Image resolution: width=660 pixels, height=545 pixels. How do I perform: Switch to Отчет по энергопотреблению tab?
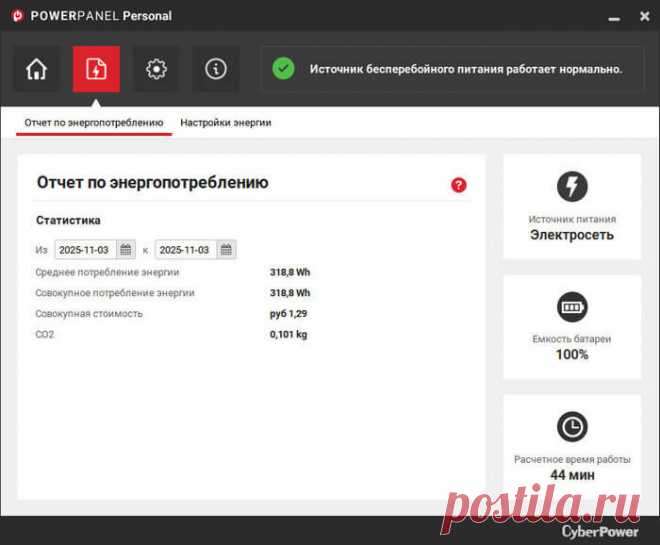[x=94, y=122]
